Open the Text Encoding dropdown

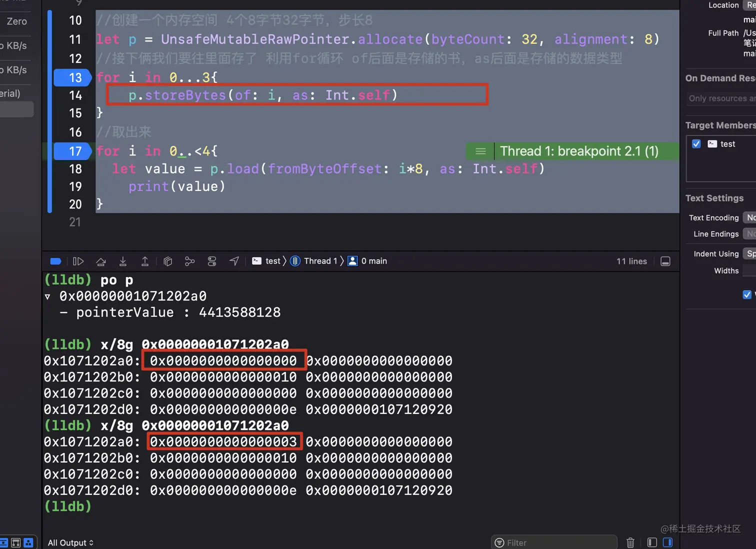click(749, 217)
